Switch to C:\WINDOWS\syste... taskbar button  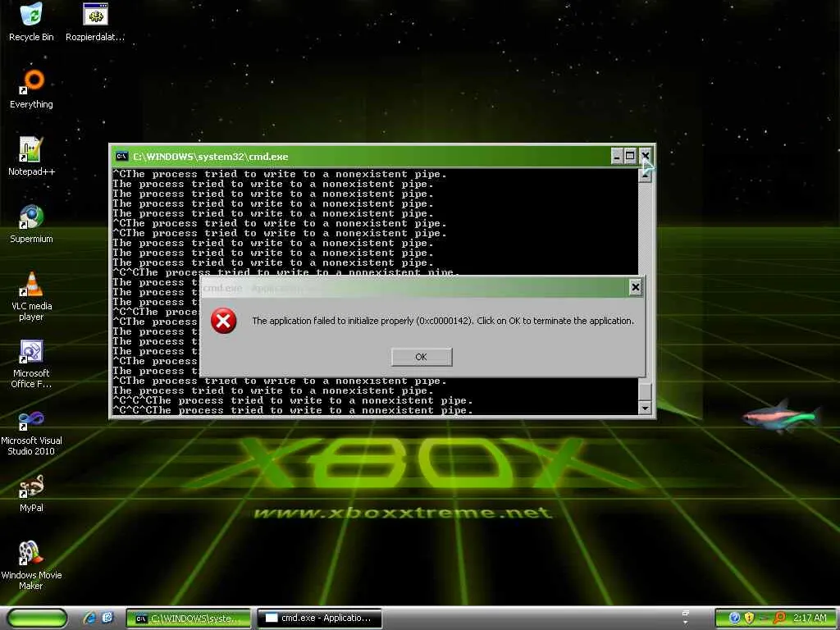pos(189,619)
